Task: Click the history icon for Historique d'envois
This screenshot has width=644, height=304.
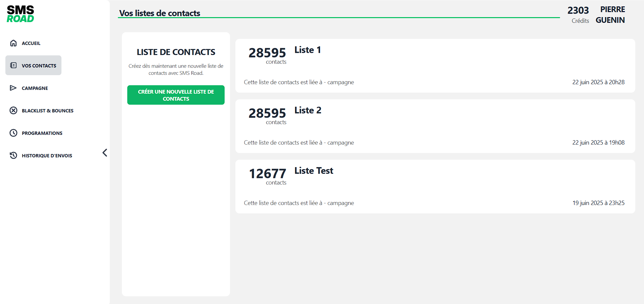Action: click(13, 155)
